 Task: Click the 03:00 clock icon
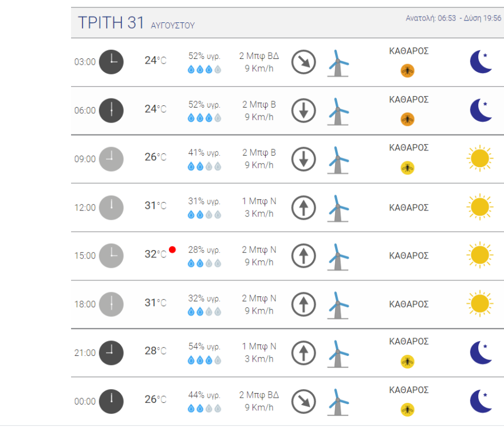tap(111, 62)
